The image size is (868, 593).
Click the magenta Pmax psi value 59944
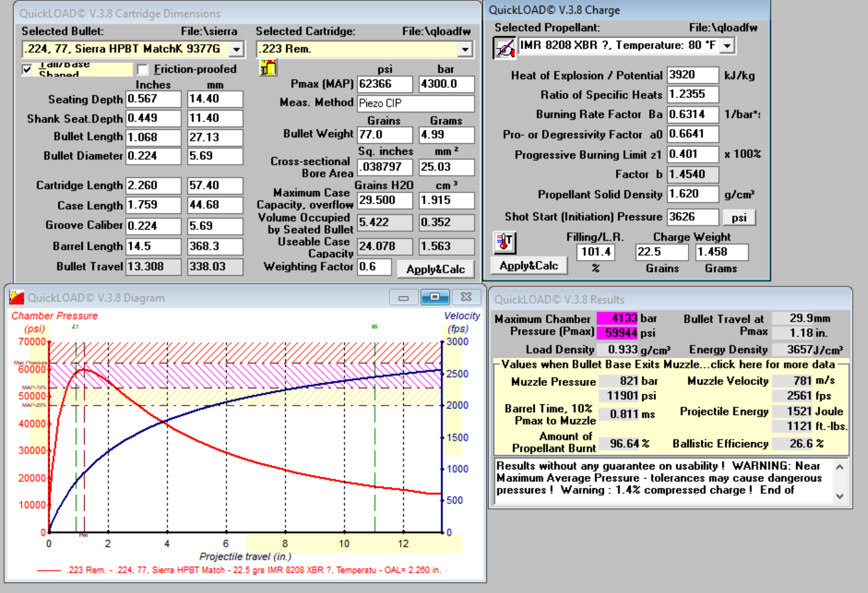click(618, 333)
